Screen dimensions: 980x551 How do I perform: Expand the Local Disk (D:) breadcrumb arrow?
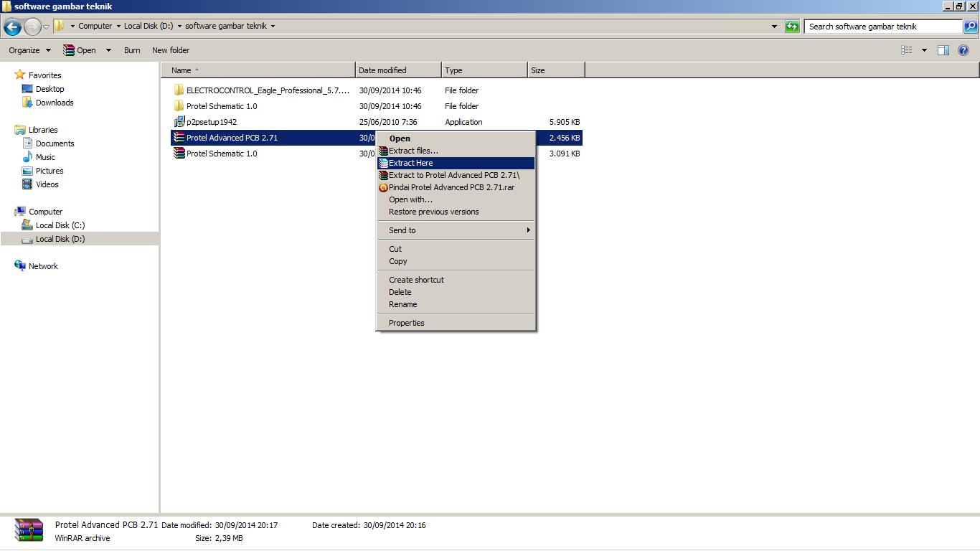(x=179, y=27)
